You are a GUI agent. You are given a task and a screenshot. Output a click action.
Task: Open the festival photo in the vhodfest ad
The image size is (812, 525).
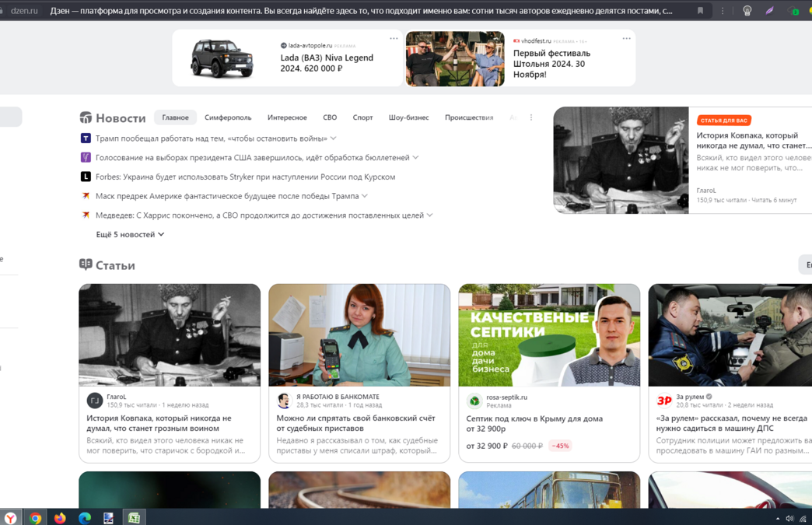click(x=455, y=58)
